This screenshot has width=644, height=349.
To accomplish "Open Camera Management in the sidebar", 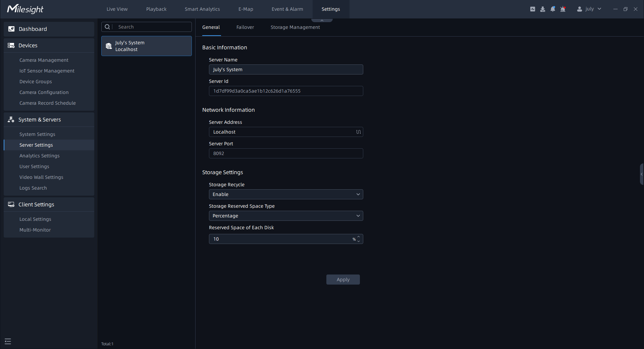I will [44, 60].
